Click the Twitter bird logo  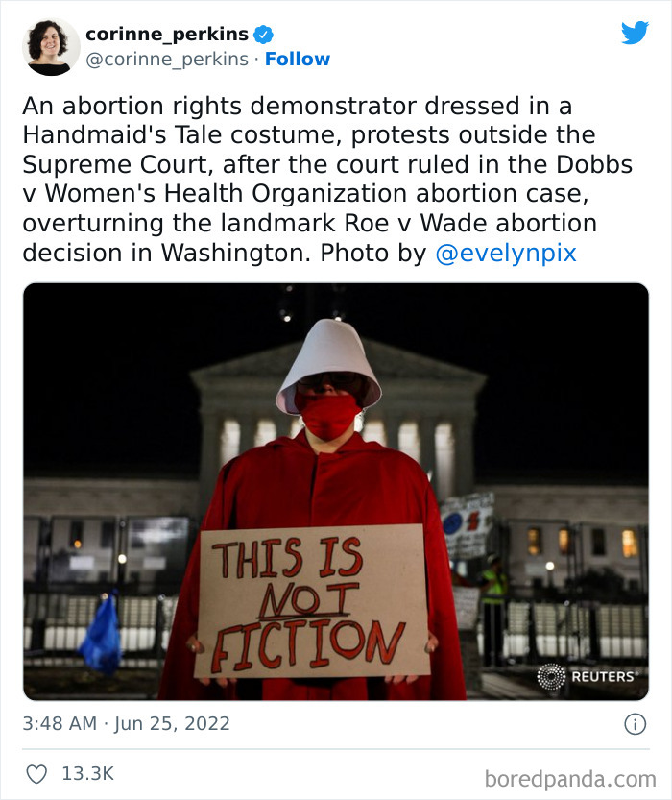(x=633, y=34)
